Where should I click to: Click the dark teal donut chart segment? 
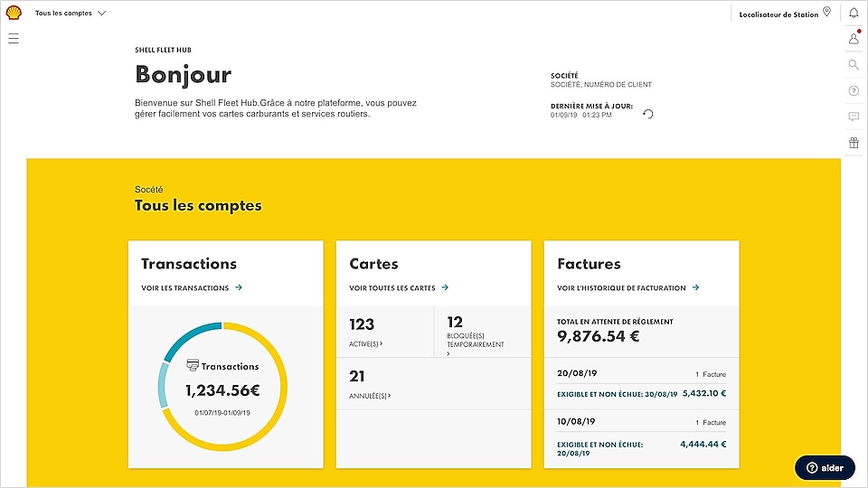pos(187,339)
